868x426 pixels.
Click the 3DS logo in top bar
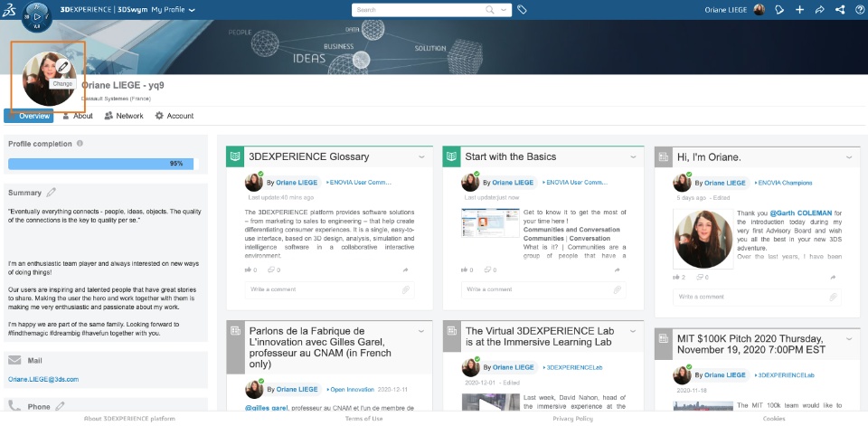tap(8, 9)
